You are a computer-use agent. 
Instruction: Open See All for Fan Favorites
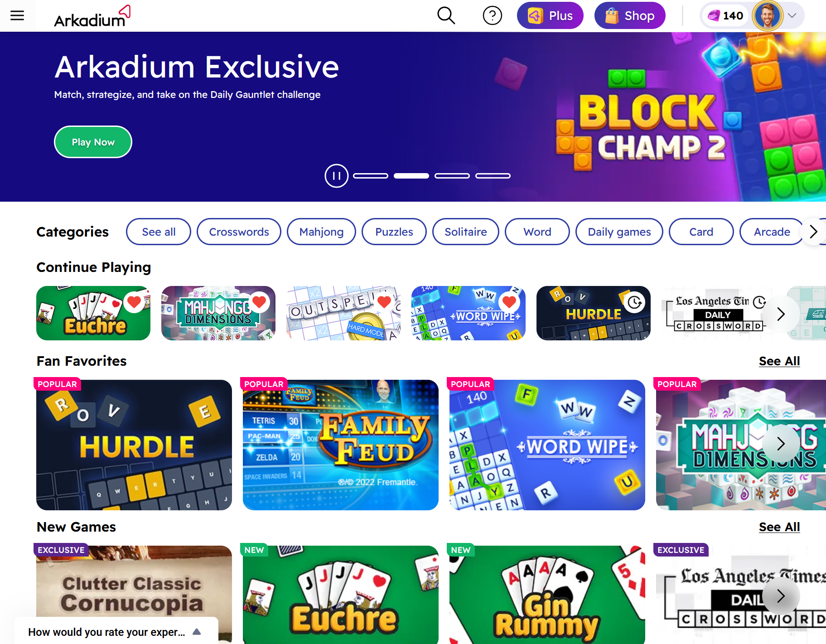(779, 361)
